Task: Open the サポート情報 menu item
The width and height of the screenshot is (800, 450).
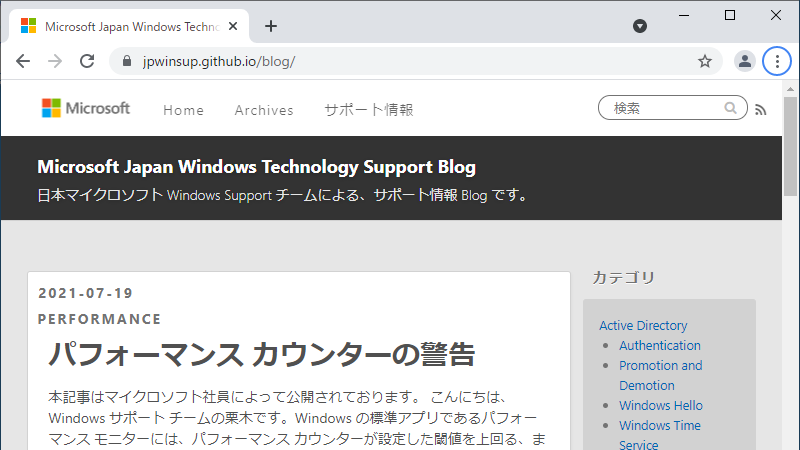Action: pos(369,110)
